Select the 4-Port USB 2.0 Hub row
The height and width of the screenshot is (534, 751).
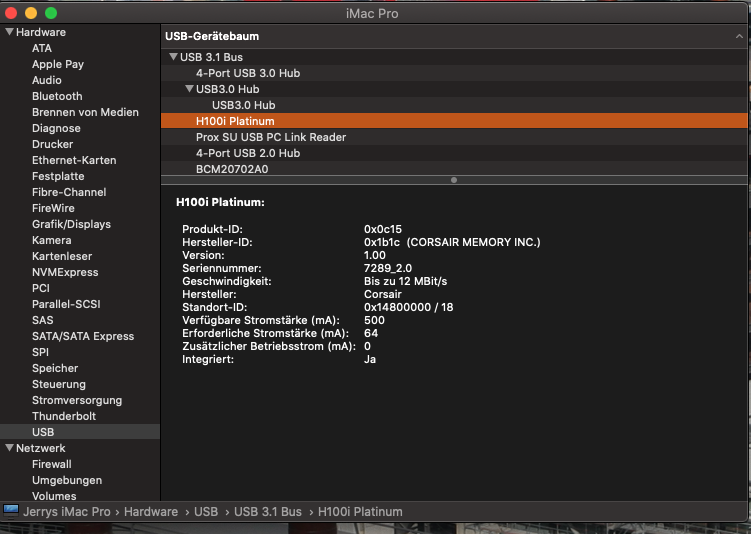coord(454,153)
